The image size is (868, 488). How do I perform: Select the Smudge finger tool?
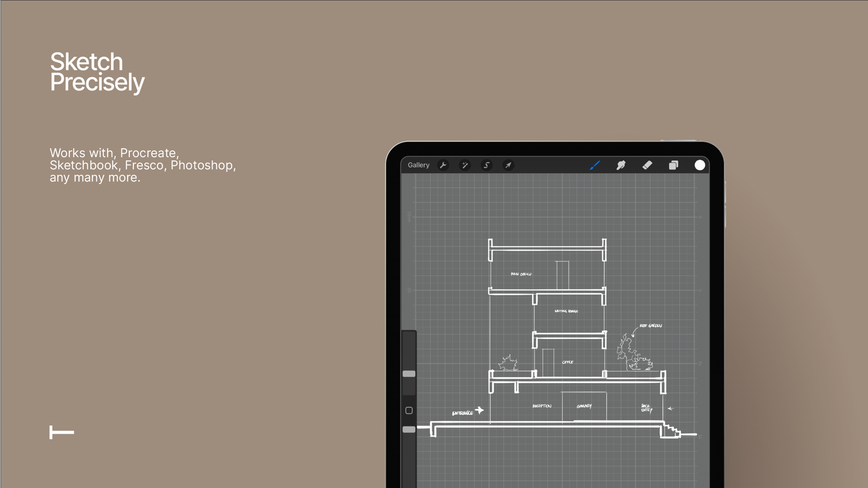point(621,165)
